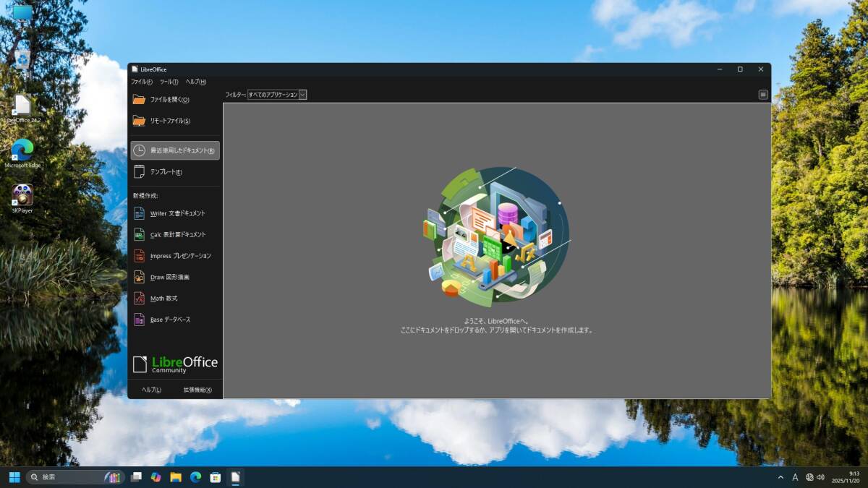Click the ヘルプ button at bottom
Viewport: 868px width, 488px height.
coord(151,390)
